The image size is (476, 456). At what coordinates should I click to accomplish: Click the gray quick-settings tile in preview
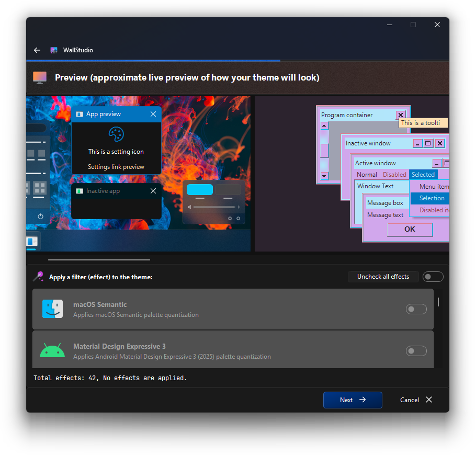tap(228, 190)
